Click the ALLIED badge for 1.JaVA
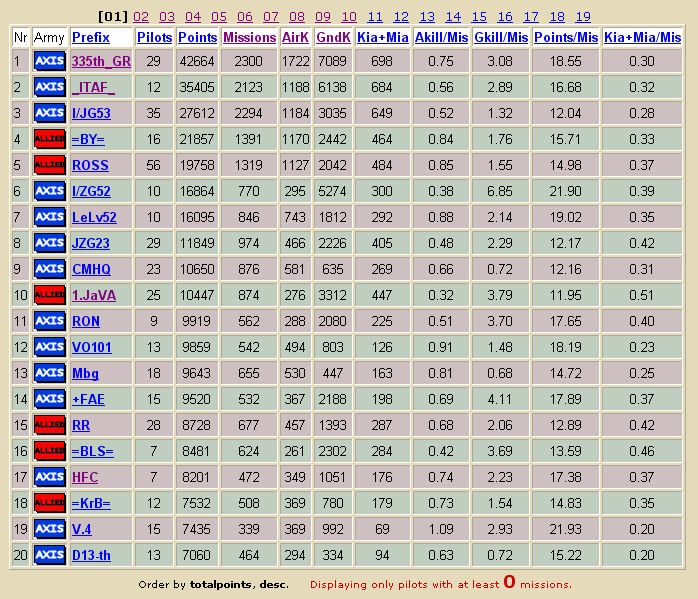698x599 pixels. (x=50, y=295)
